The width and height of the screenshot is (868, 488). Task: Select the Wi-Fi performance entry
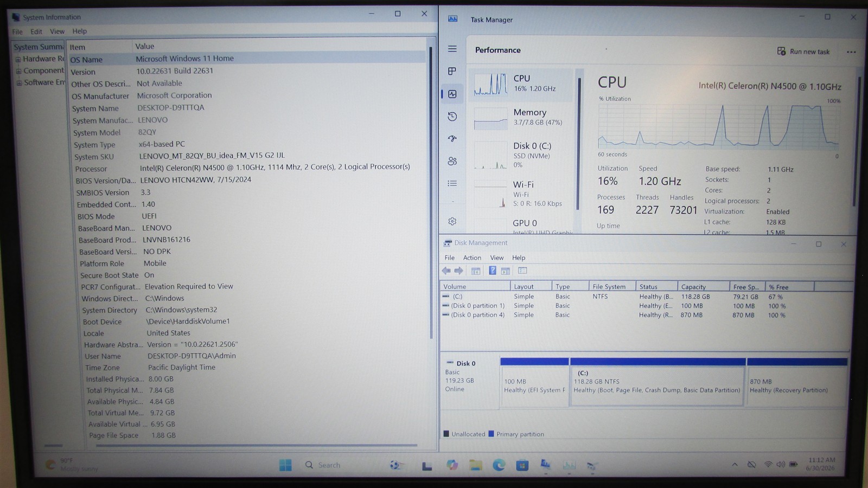(x=521, y=194)
